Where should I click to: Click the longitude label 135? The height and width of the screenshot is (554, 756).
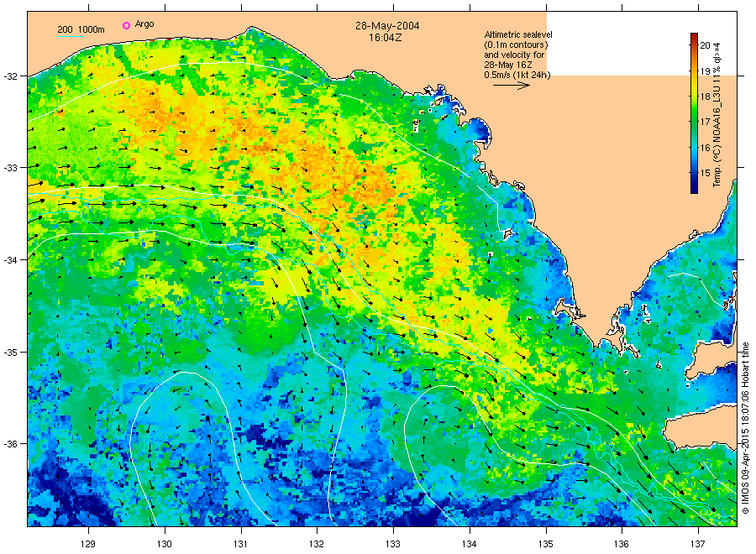click(546, 544)
